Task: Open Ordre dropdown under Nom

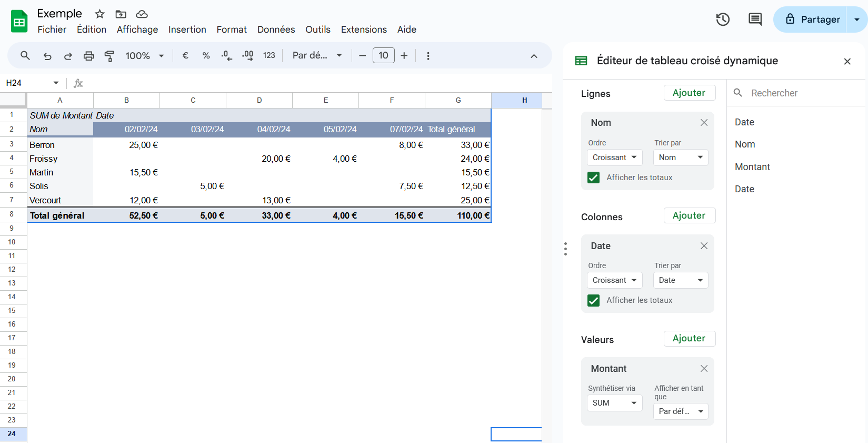Action: coord(614,157)
